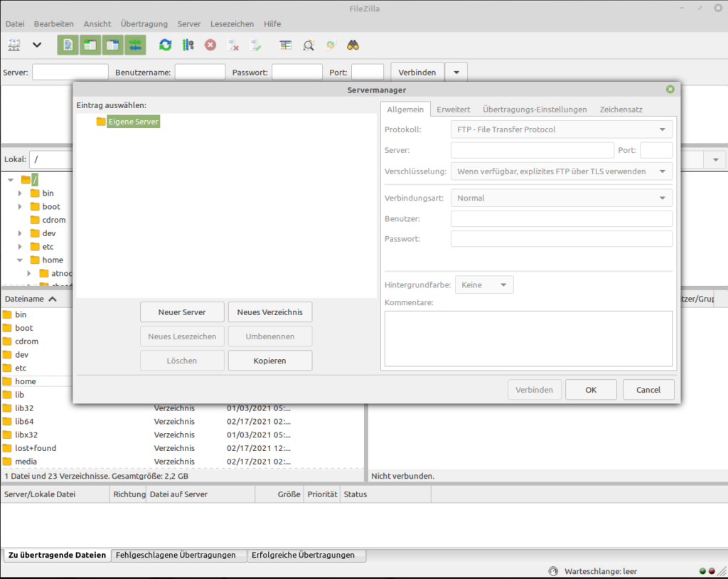Collapse the home folder in local tree
This screenshot has height=579, width=728.
19,260
